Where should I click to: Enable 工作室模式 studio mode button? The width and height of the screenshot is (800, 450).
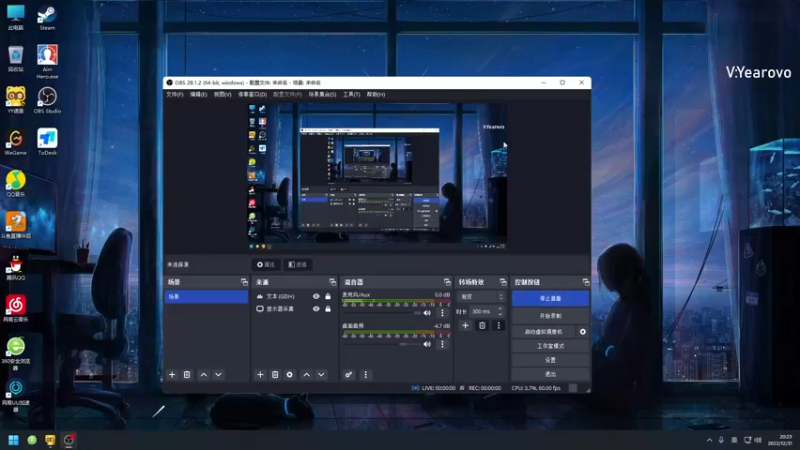(550, 346)
